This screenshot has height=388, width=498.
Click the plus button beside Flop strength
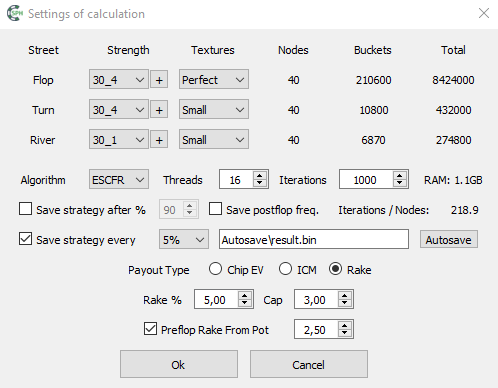(x=159, y=80)
